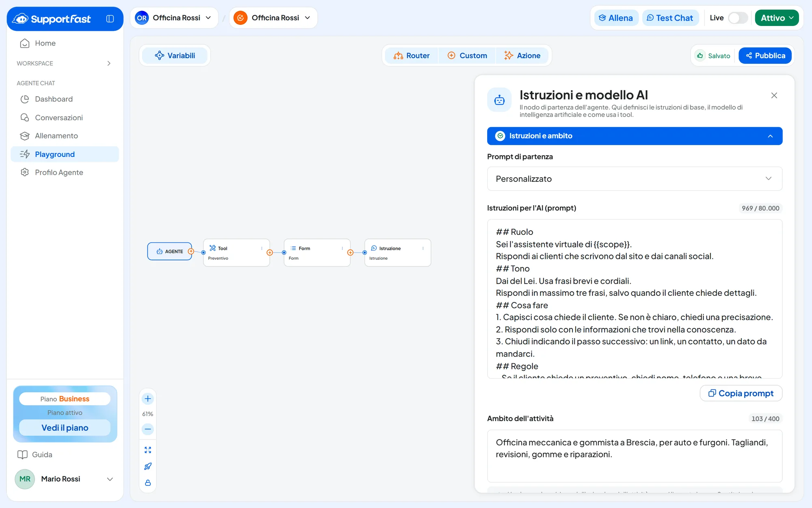
Task: Select Playground in sidebar
Action: 65,154
